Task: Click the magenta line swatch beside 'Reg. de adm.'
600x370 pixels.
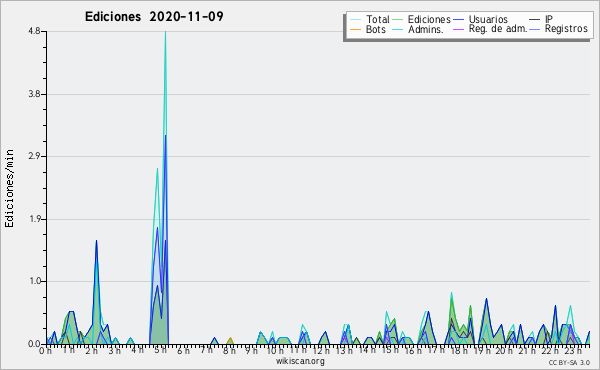Action: pyautogui.click(x=458, y=29)
